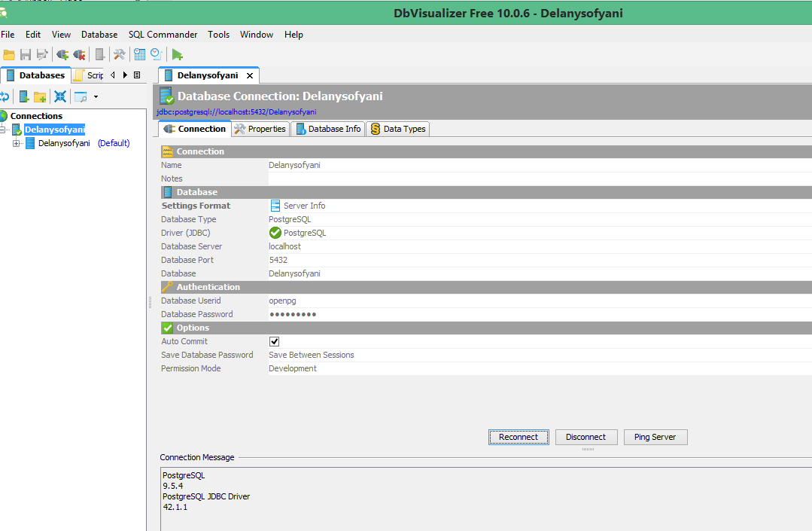Select the highlighted Delanysofyani connection in tree
812x531 pixels.
[55, 130]
